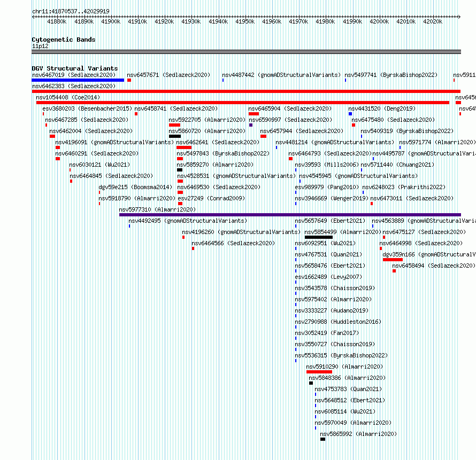Click nsv6469530 (Sedlazeck2020) label
The image size is (476, 460).
tap(219, 187)
